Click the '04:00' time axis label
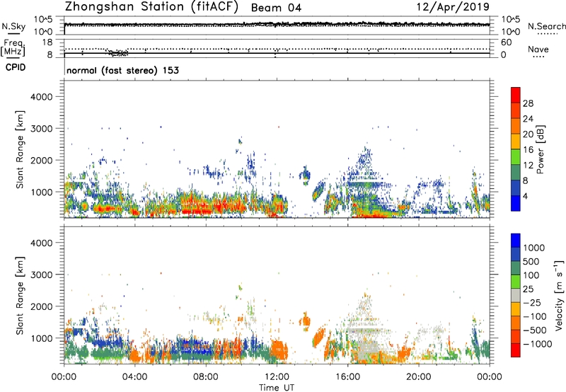The width and height of the screenshot is (566, 392). tap(134, 377)
